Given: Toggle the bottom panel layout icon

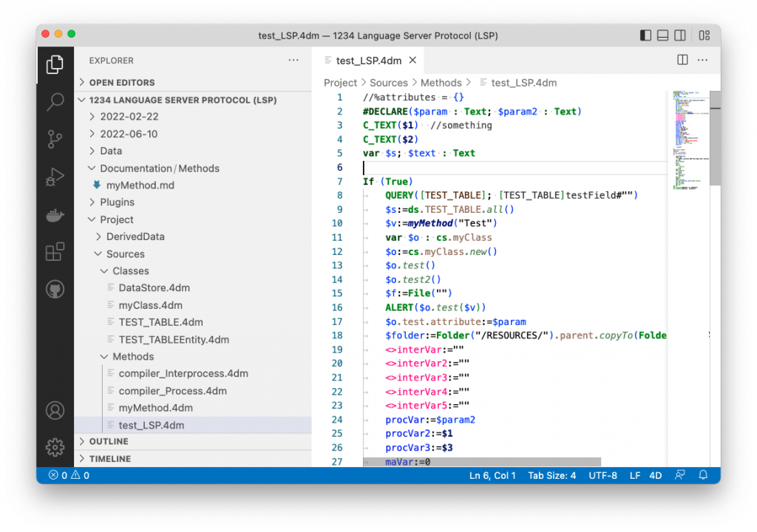Looking at the screenshot, I should click(x=663, y=35).
